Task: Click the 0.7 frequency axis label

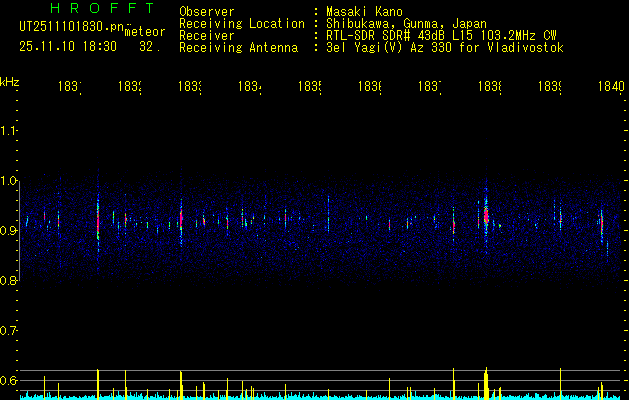Action: pos(8,330)
